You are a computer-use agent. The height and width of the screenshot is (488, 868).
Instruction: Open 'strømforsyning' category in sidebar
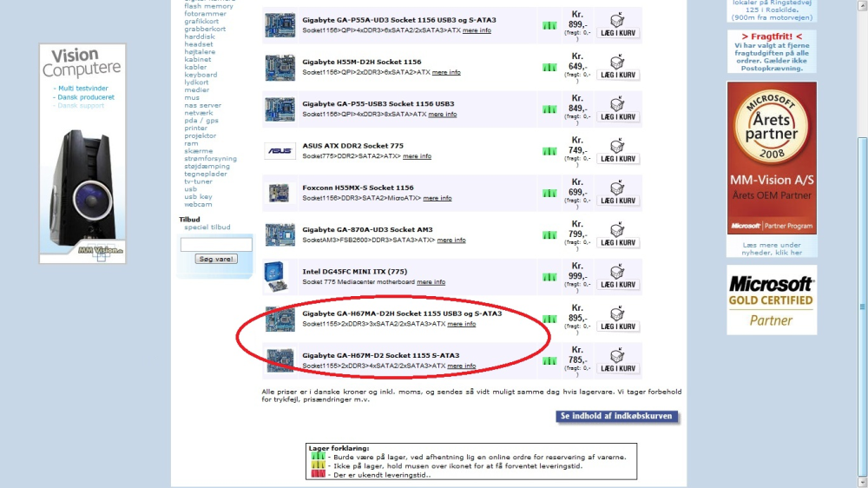pyautogui.click(x=210, y=158)
